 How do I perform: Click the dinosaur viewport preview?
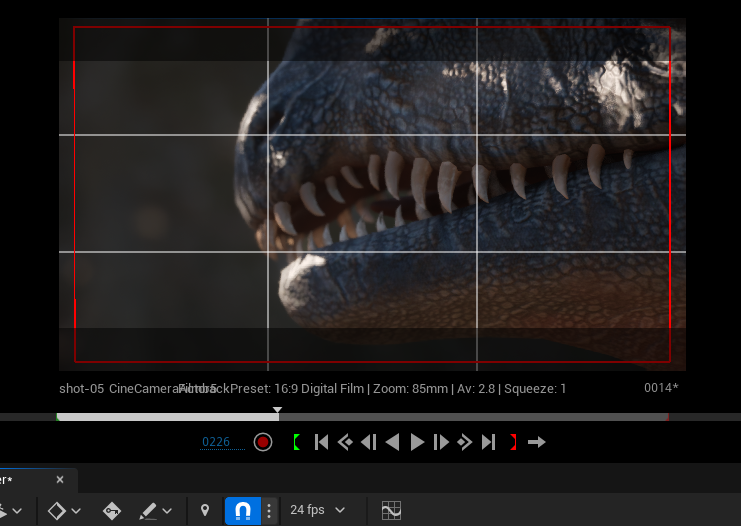click(x=372, y=194)
